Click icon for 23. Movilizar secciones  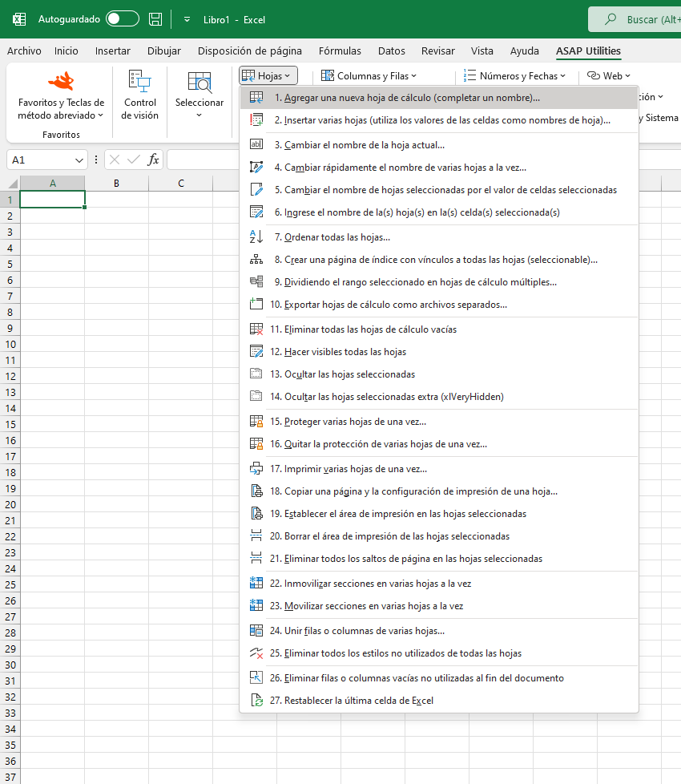click(x=256, y=605)
